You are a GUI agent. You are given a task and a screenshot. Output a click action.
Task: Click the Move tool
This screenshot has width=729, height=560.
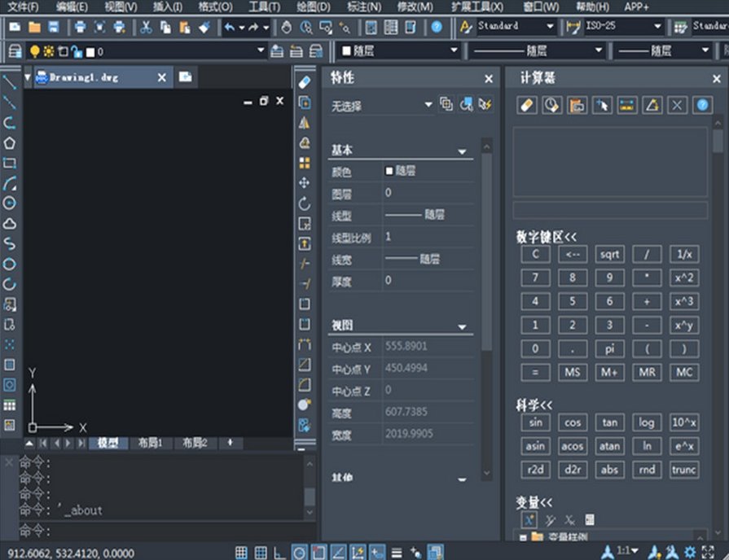click(305, 182)
